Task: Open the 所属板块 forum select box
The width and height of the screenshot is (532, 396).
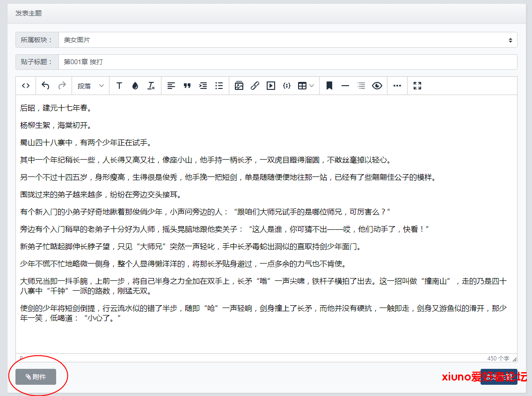Action: (x=287, y=40)
